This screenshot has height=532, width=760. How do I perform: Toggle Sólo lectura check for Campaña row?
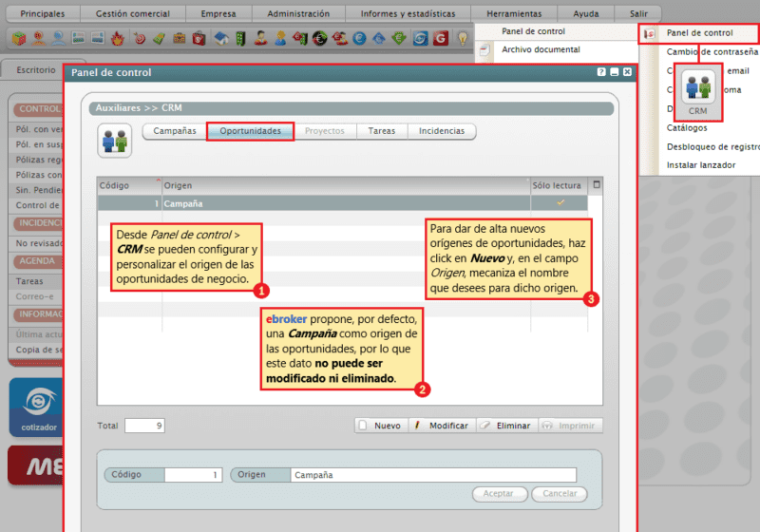click(560, 203)
